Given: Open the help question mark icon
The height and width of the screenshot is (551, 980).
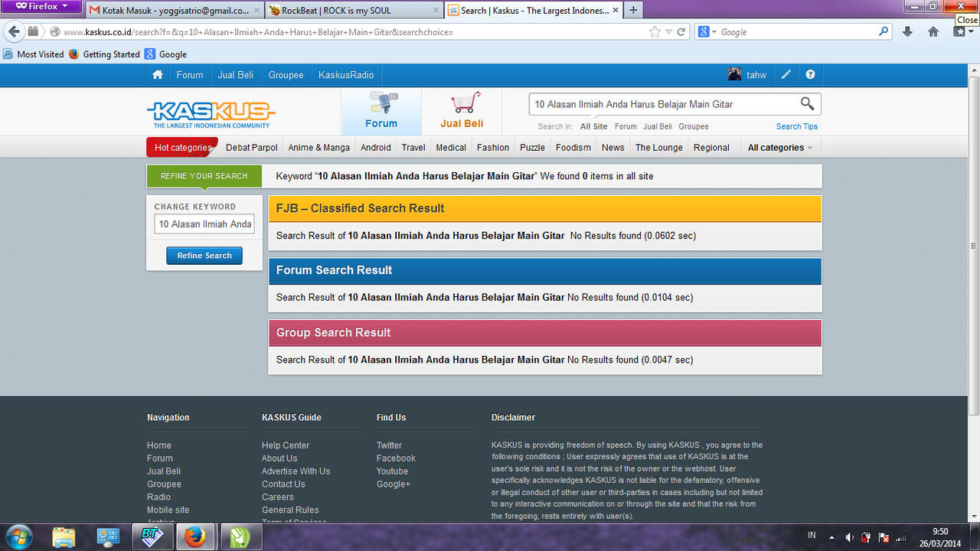Looking at the screenshot, I should pos(810,75).
